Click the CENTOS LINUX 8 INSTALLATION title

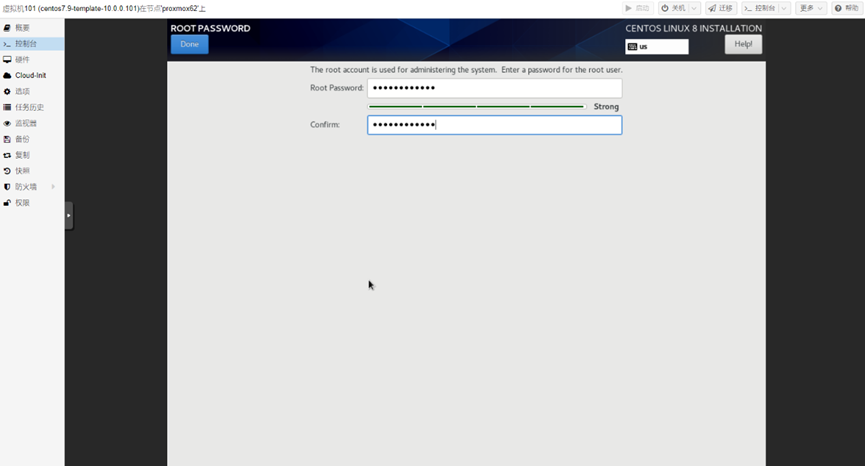click(x=693, y=28)
